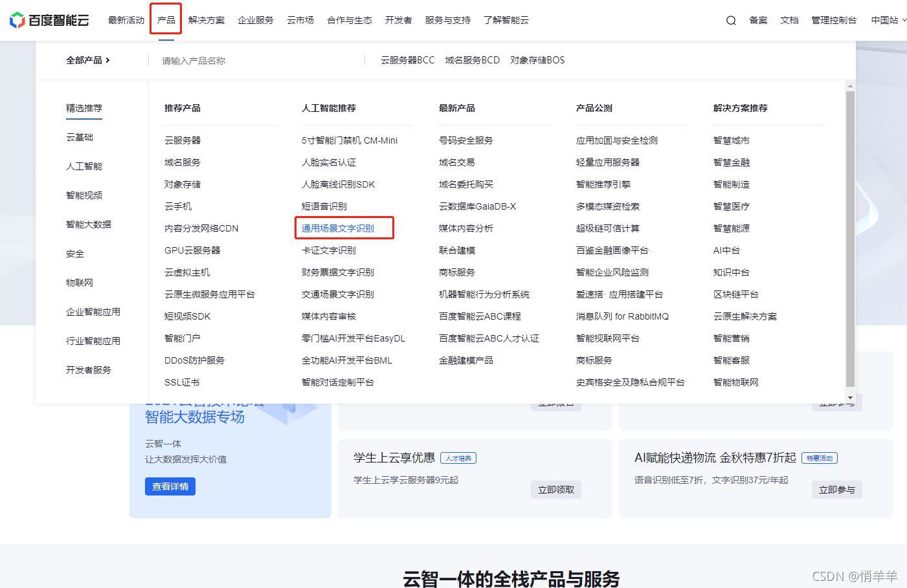This screenshot has height=588, width=907.
Task: Open 5寸智能门禁机 CM-Mini link
Action: [350, 140]
